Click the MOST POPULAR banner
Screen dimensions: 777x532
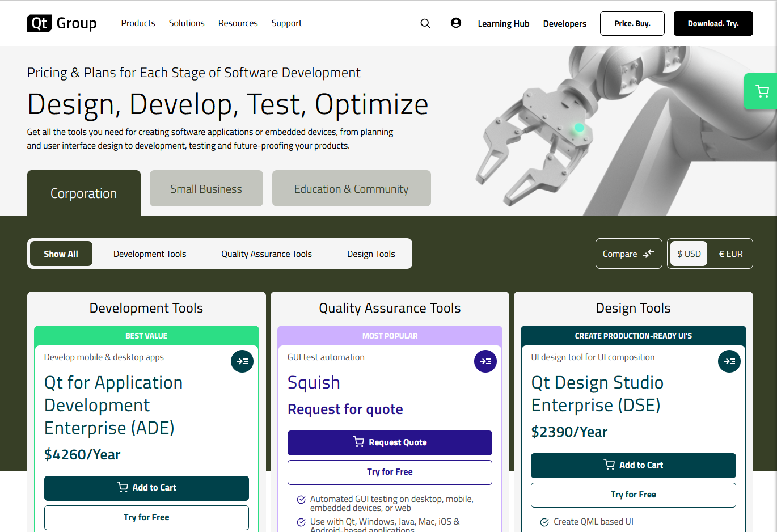[x=390, y=336]
